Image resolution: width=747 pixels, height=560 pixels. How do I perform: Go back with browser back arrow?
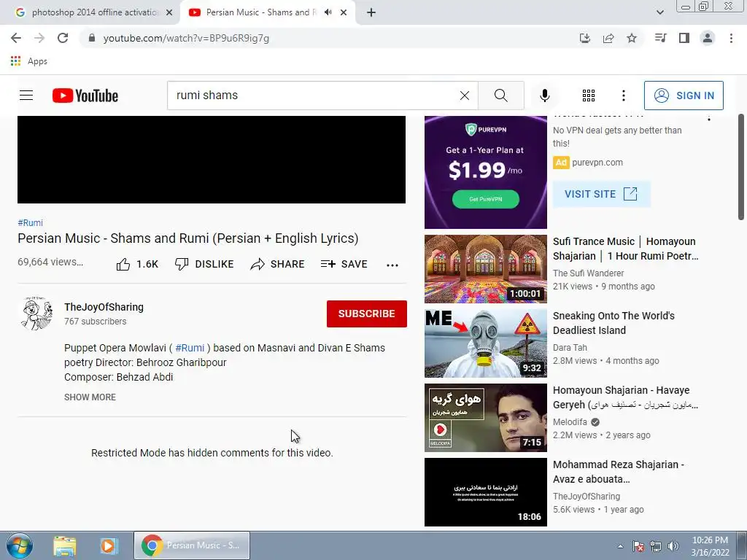tap(16, 38)
